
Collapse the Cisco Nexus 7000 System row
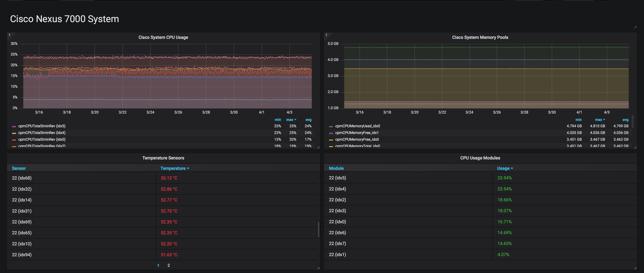click(x=64, y=19)
